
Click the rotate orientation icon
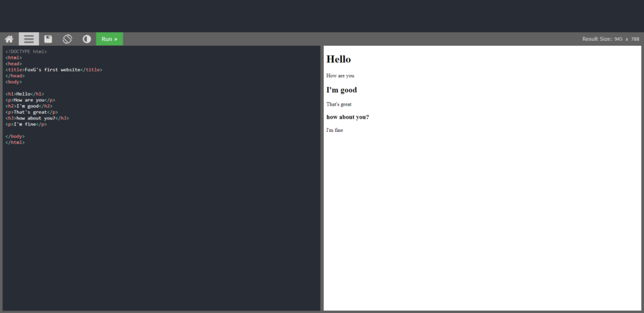coord(67,39)
